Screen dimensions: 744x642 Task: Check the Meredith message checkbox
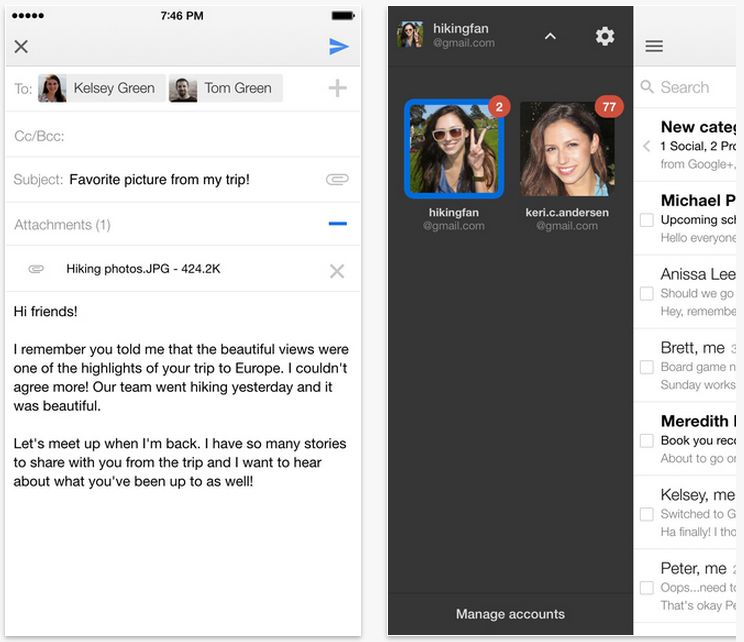point(647,440)
